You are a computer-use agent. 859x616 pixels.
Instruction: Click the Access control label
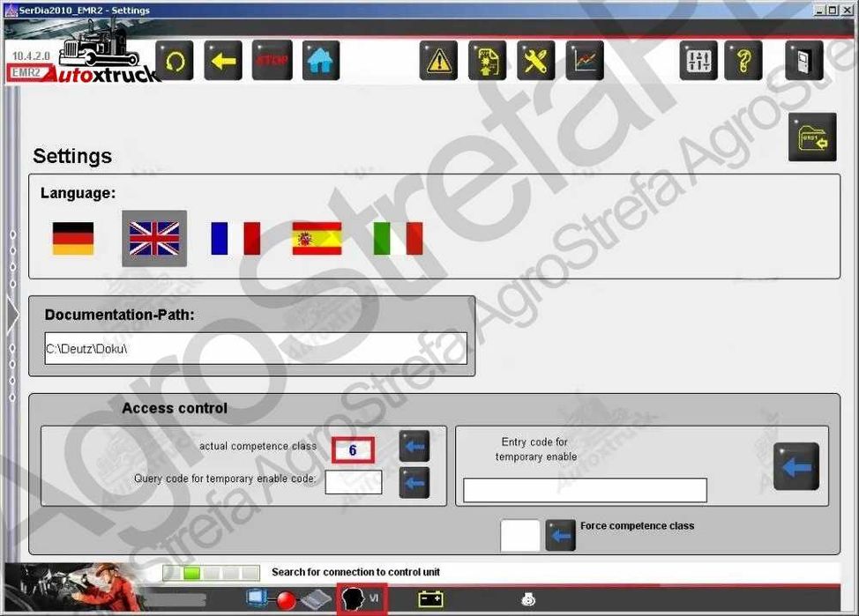(175, 408)
